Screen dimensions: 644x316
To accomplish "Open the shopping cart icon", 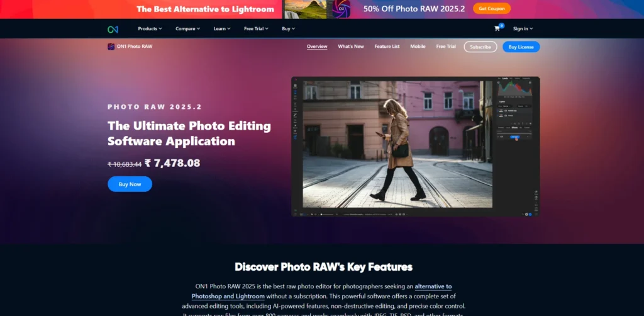I will (x=497, y=28).
